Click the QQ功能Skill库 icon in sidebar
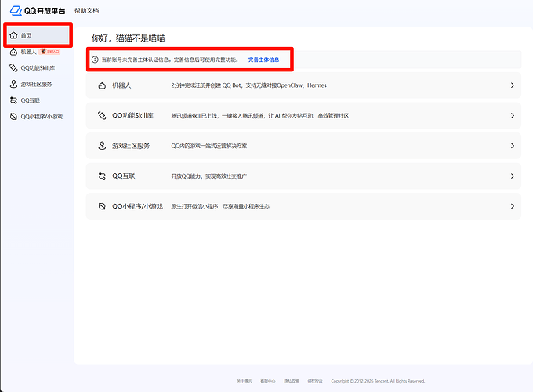 pyautogui.click(x=13, y=68)
